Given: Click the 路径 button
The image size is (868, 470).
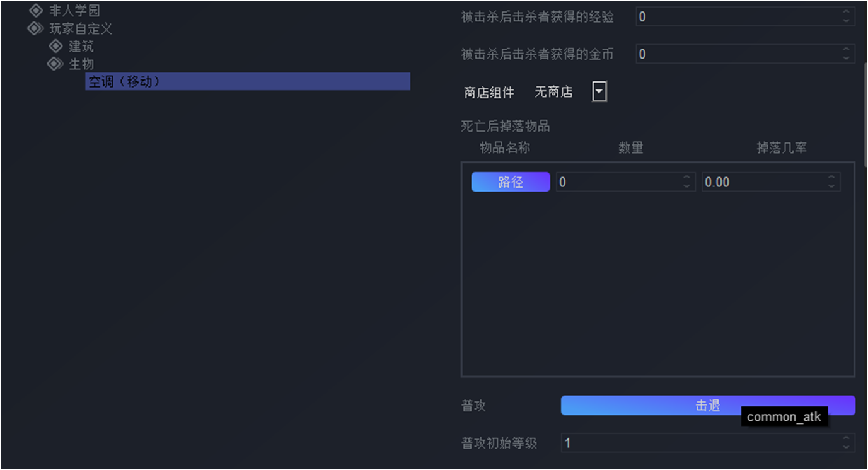Looking at the screenshot, I should click(511, 182).
